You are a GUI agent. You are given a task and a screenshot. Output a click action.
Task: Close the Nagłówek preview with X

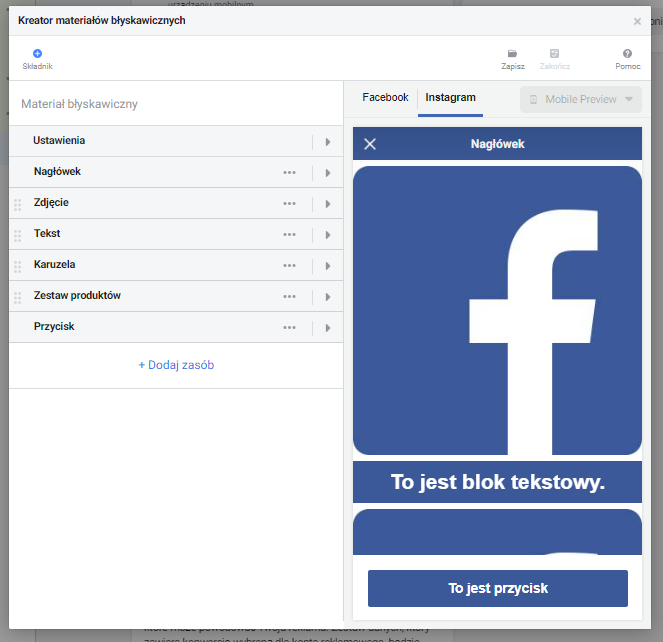click(370, 144)
